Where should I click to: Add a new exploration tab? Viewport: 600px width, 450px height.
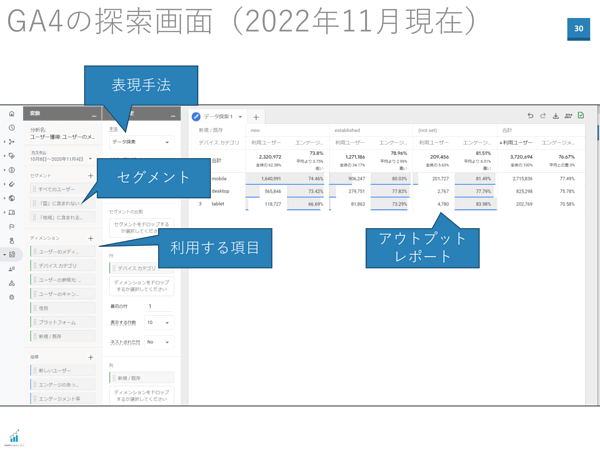[x=256, y=117]
